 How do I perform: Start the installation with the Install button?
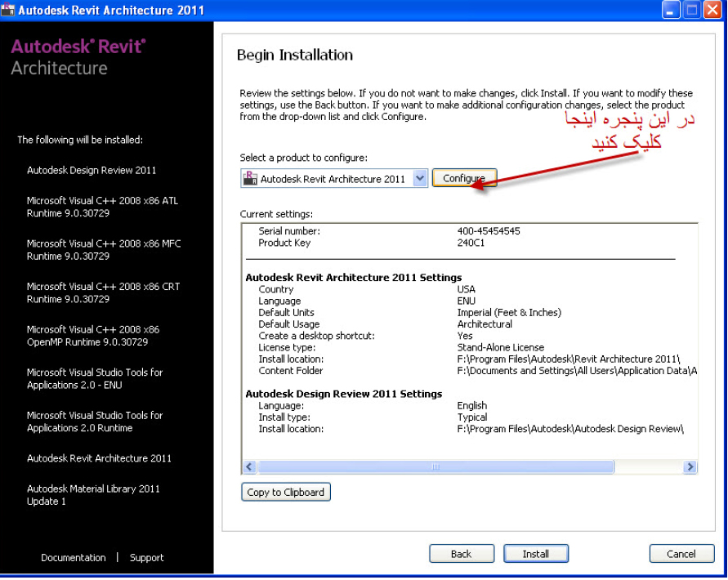[536, 554]
